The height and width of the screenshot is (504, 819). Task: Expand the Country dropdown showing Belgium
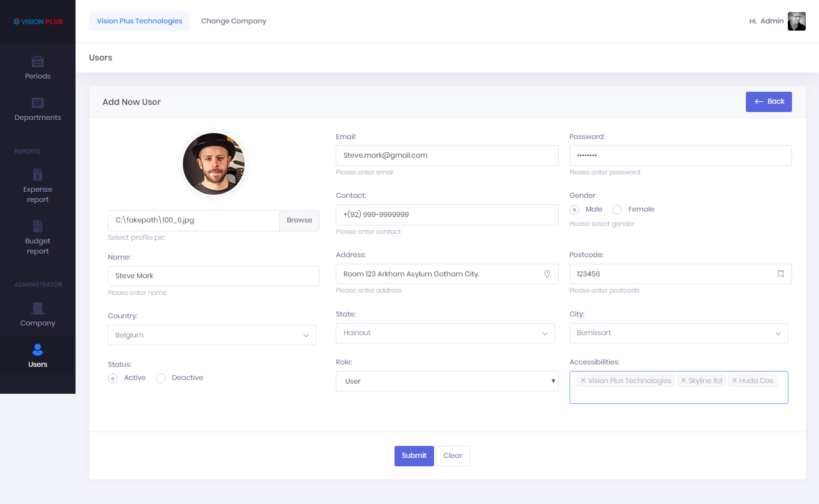[212, 335]
